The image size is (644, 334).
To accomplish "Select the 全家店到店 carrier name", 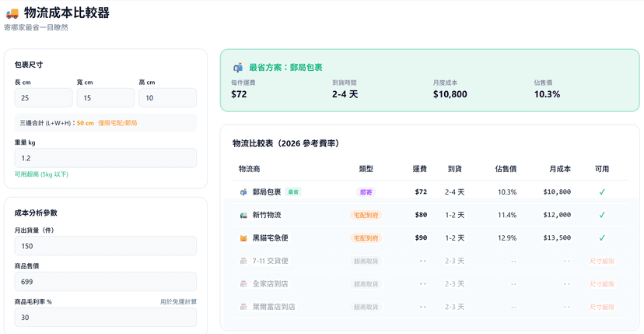I will click(270, 284).
